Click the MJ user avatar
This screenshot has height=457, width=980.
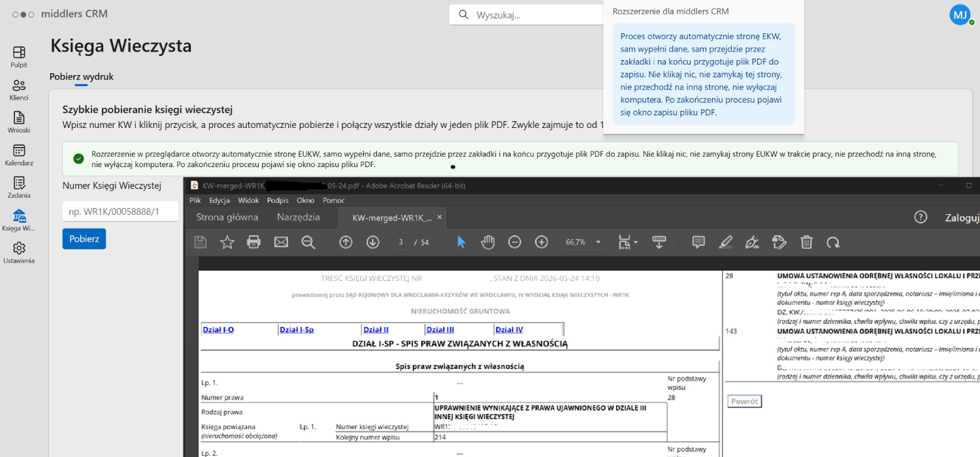click(x=960, y=14)
